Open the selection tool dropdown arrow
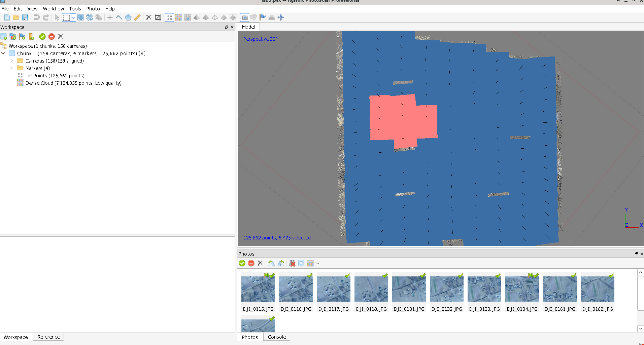Screen dimensions: 644x345 (73, 17)
